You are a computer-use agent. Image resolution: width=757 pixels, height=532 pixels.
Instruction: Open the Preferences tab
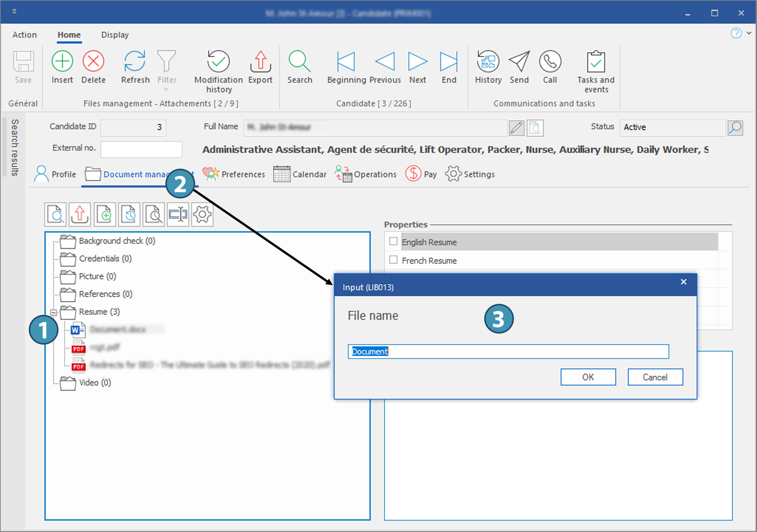[x=234, y=174]
